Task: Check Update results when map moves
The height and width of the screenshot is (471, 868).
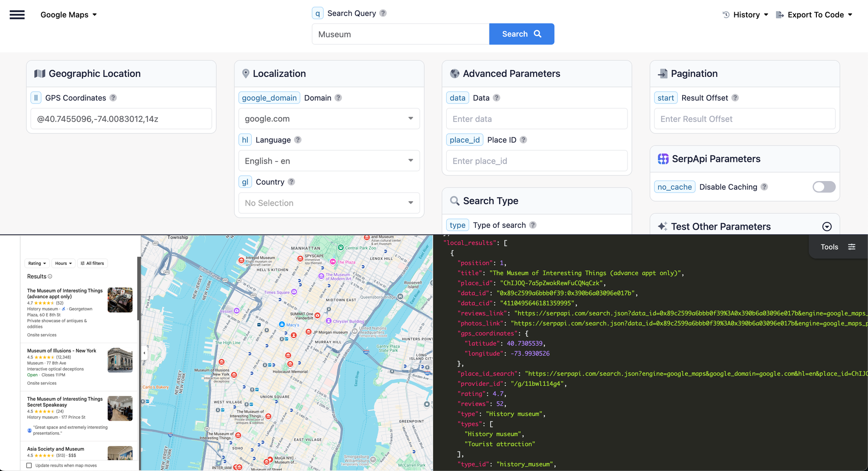Action: coord(29,465)
